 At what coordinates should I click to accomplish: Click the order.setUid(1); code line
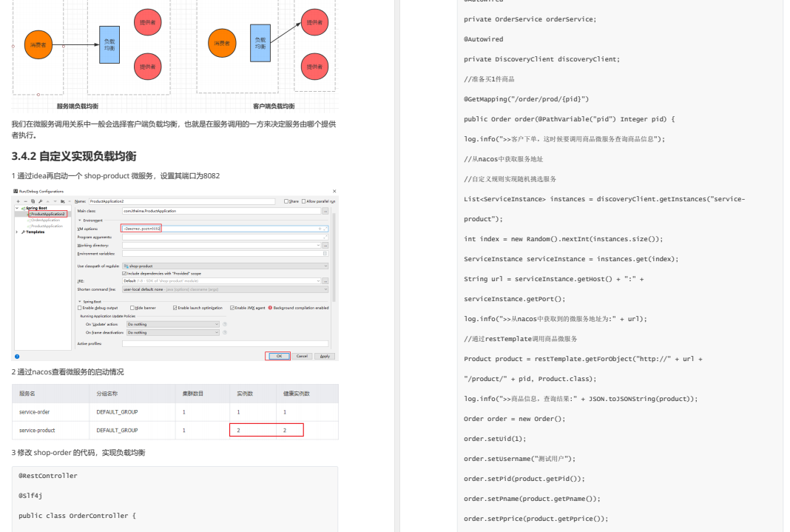pos(495,439)
